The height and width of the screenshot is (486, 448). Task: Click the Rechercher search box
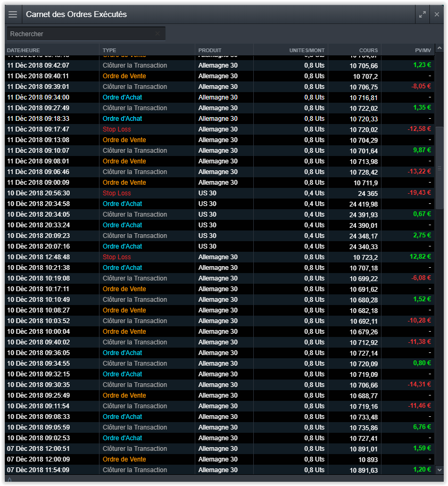click(80, 34)
